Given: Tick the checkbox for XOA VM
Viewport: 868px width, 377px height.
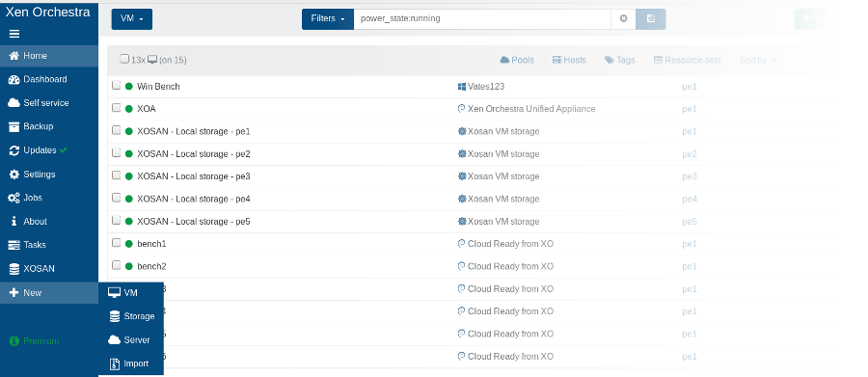Looking at the screenshot, I should pos(117,107).
